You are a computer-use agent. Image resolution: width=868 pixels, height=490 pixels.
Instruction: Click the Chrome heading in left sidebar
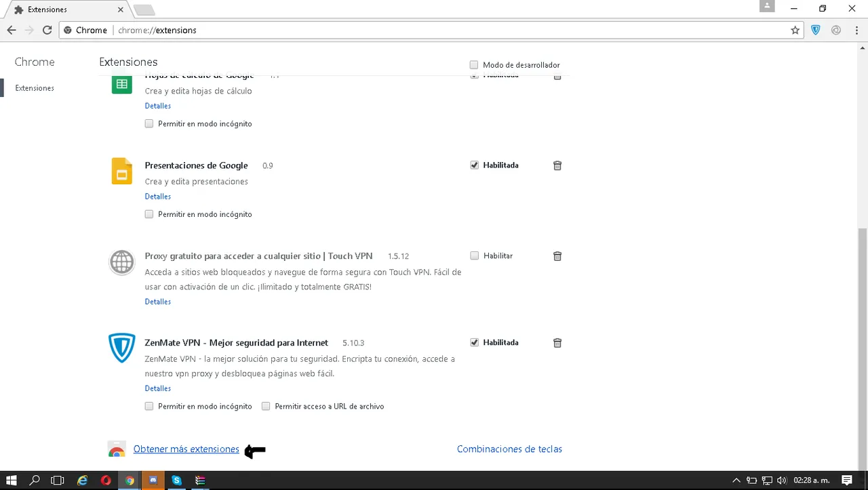(x=35, y=62)
